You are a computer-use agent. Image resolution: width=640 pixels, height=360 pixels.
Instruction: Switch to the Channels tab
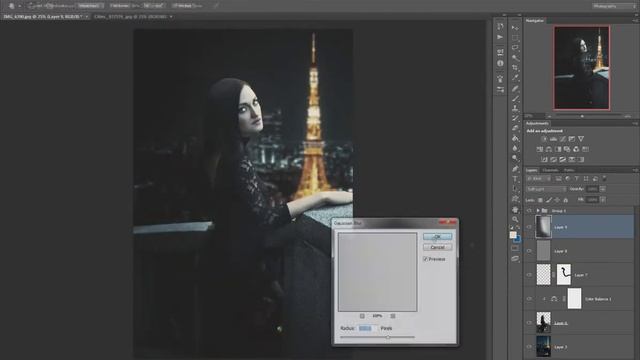[x=550, y=170]
